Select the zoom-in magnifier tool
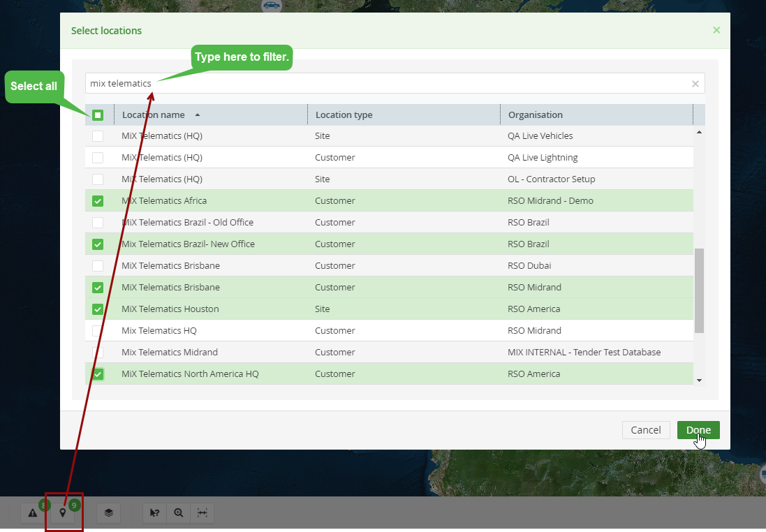 pos(178,512)
